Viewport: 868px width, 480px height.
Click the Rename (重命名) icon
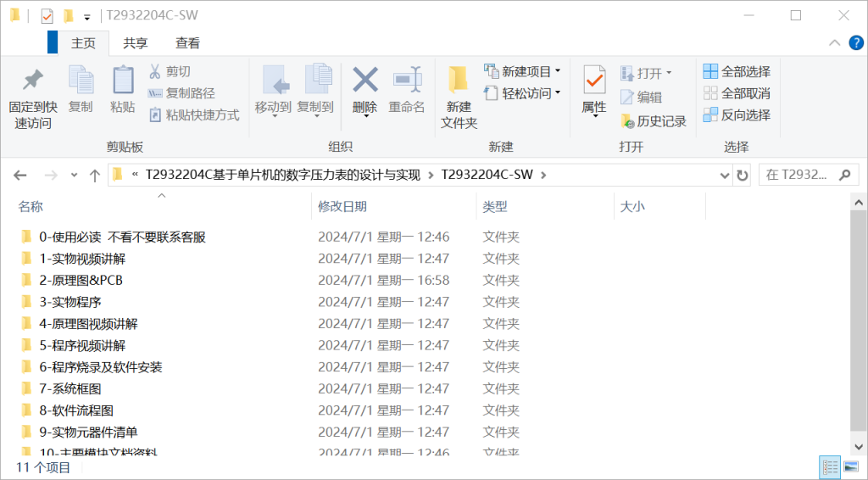407,80
